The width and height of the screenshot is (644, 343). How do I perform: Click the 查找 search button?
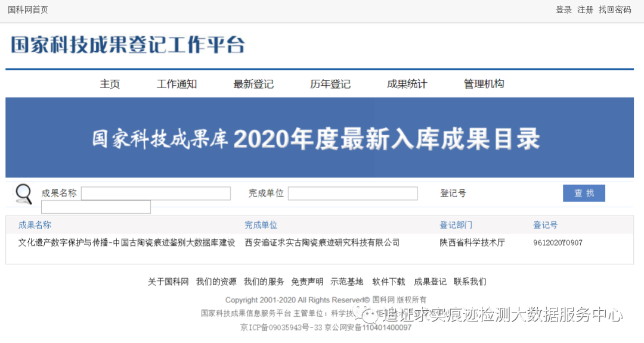coord(584,193)
